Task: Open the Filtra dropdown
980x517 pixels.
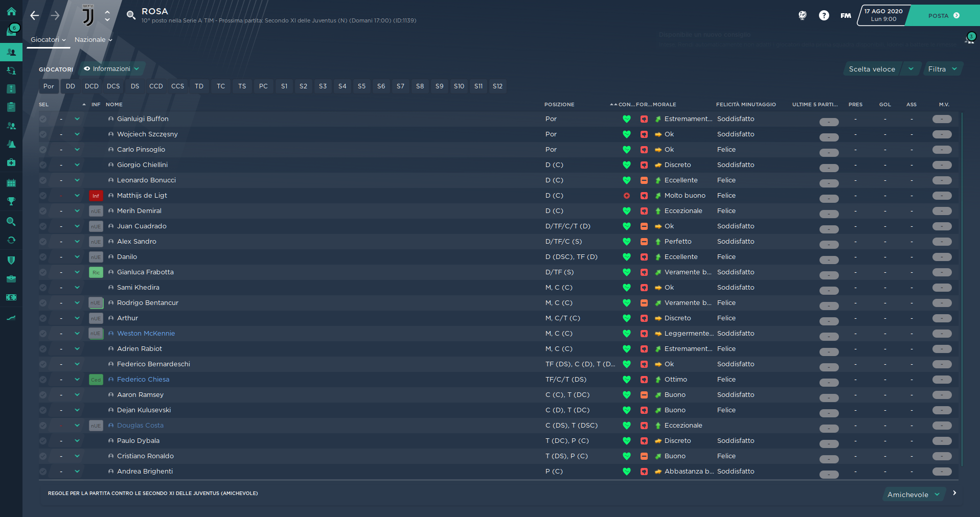Action: 943,69
